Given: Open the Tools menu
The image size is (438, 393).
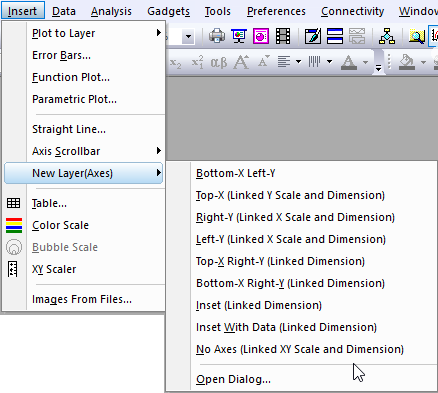Looking at the screenshot, I should [x=217, y=11].
